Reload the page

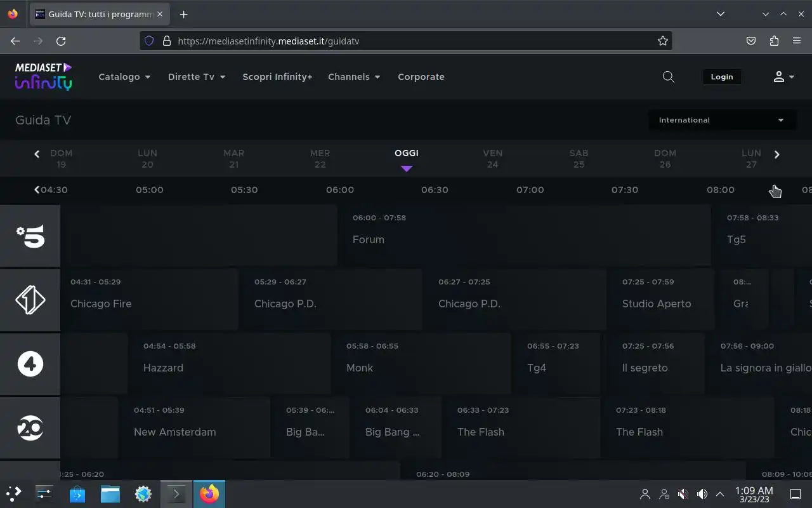(61, 41)
